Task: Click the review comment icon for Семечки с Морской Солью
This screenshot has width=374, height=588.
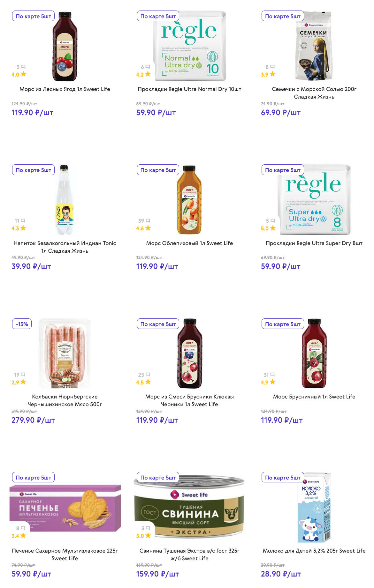Action: click(272, 67)
